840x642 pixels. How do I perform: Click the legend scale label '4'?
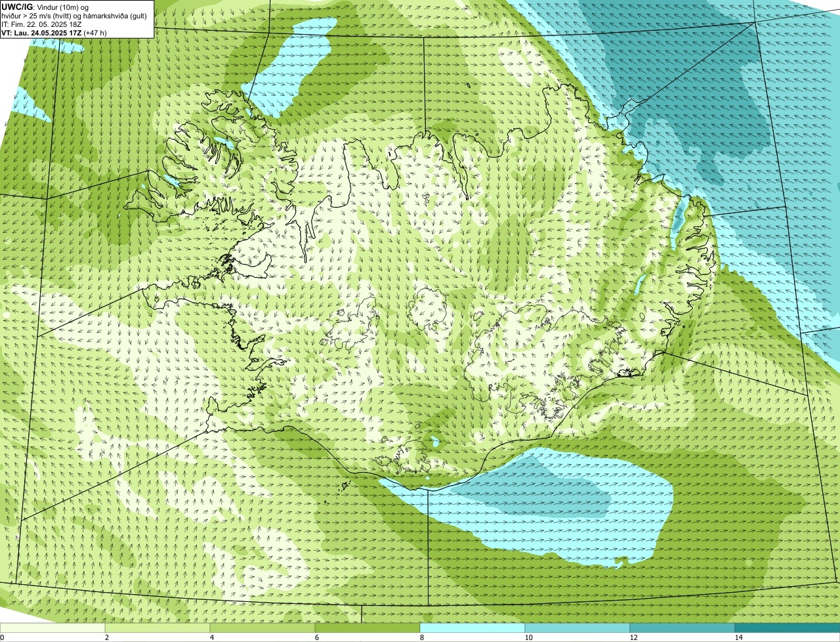tap(211, 637)
